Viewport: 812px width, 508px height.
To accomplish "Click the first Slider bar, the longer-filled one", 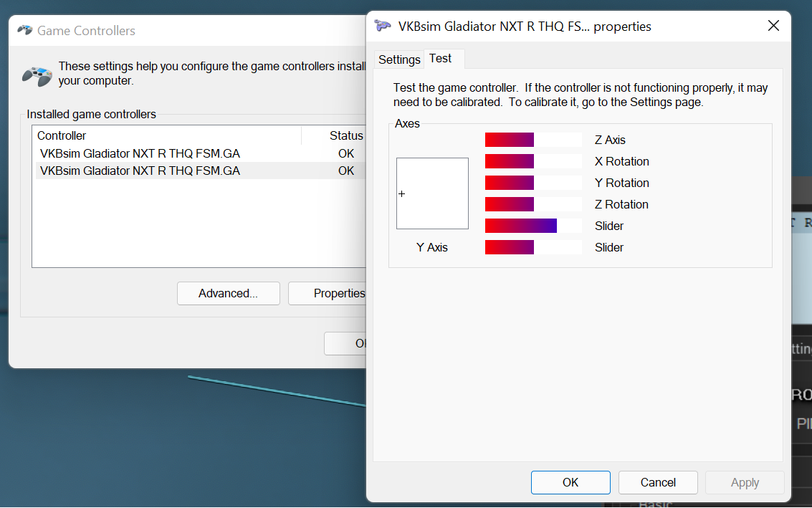I will pos(533,226).
